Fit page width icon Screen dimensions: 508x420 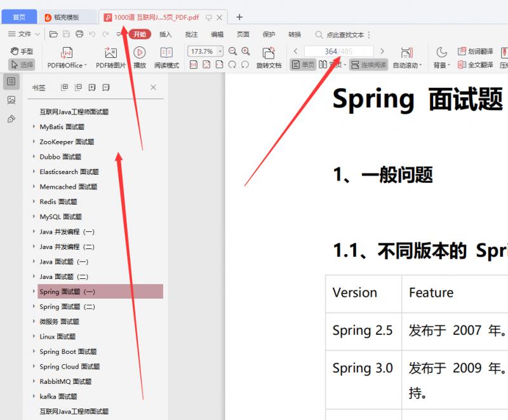coord(219,64)
